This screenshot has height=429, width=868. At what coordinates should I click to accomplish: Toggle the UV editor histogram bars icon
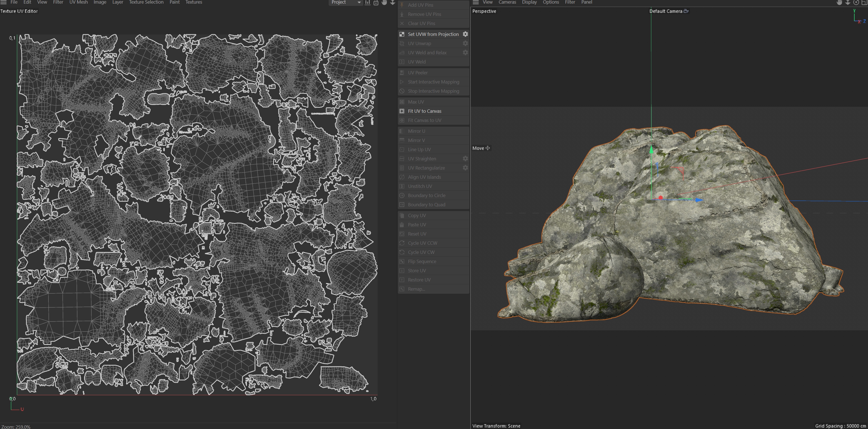click(367, 2)
